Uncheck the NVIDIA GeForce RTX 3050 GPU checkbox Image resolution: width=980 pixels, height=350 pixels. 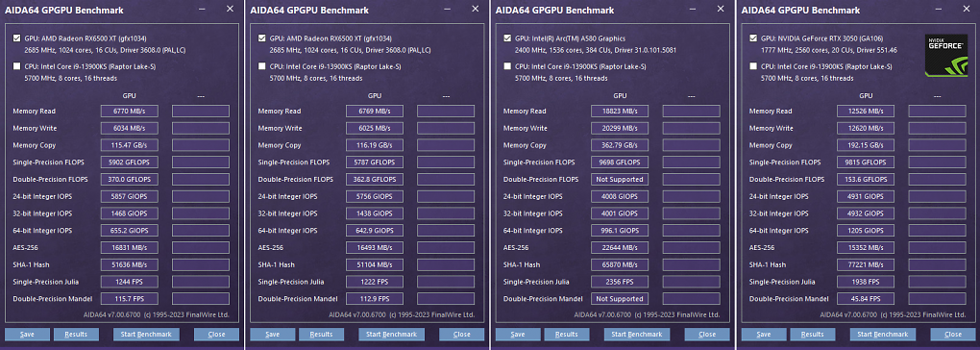point(753,38)
